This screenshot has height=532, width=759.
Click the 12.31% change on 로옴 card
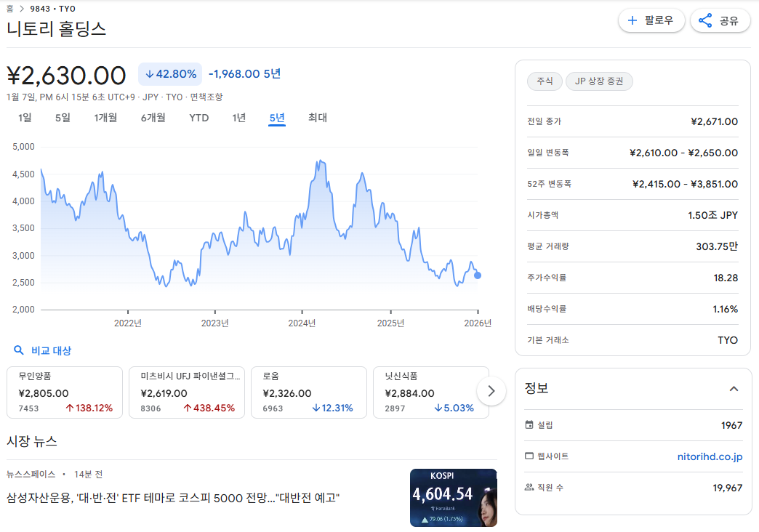(332, 408)
